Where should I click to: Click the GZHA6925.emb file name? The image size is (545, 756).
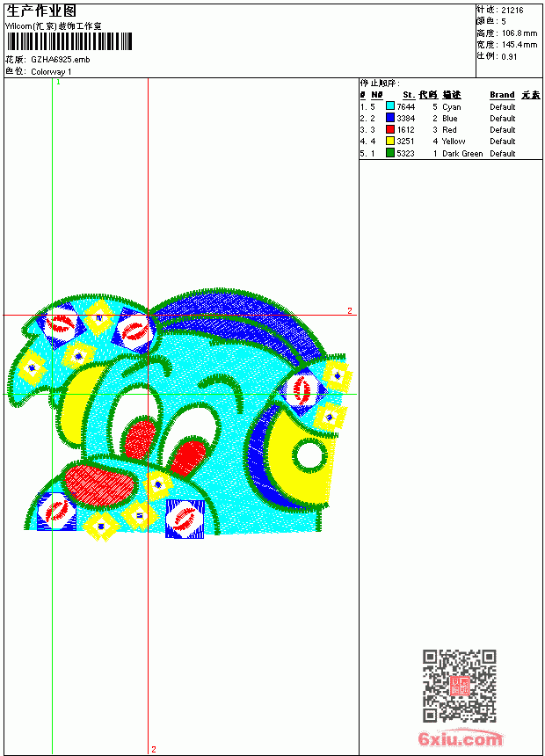click(x=61, y=60)
